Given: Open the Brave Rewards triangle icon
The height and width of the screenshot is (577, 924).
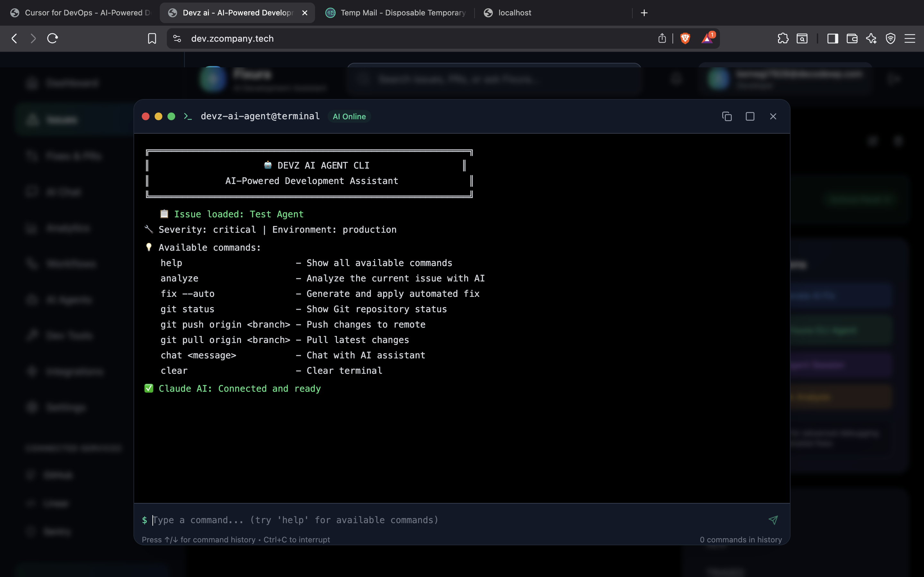Looking at the screenshot, I should pyautogui.click(x=707, y=38).
